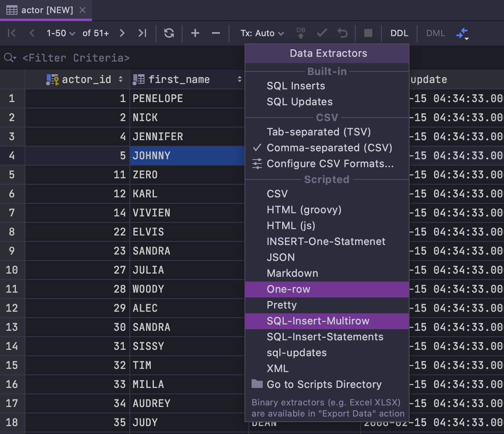Image resolution: width=504 pixels, height=434 pixels.
Task: Open Configure CSV Formats
Action: [327, 164]
